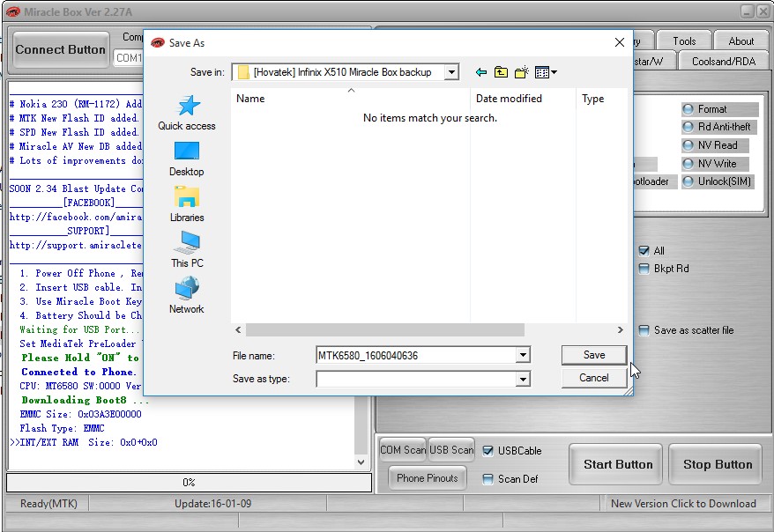This screenshot has height=532, width=774.
Task: Sort by Date modified column
Action: [523, 98]
